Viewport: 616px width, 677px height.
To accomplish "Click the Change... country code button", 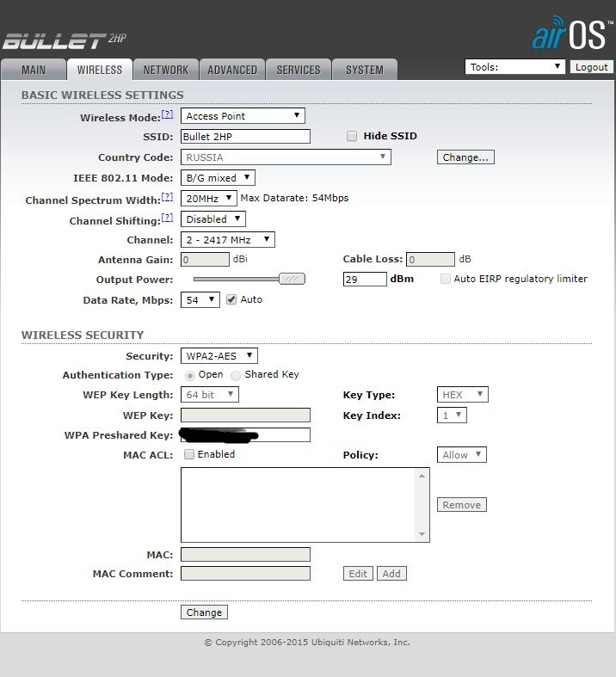I will [465, 157].
